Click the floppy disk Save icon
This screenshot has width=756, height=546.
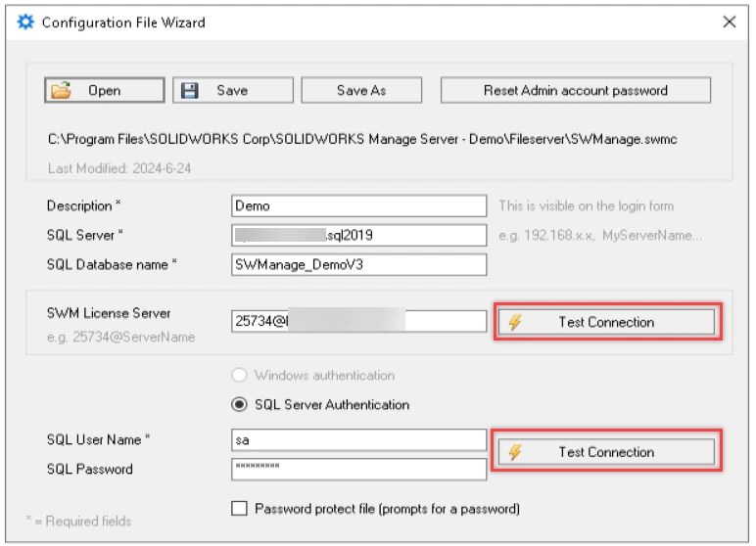click(x=190, y=91)
